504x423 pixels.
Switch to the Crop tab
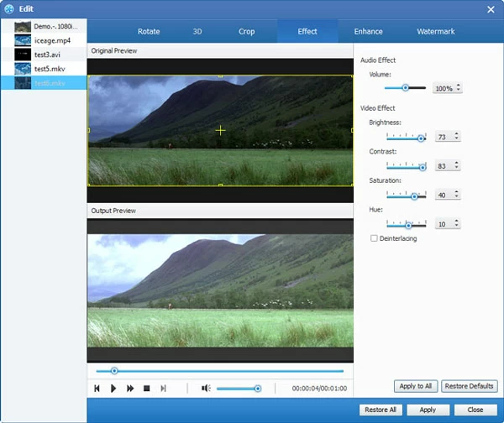(246, 32)
